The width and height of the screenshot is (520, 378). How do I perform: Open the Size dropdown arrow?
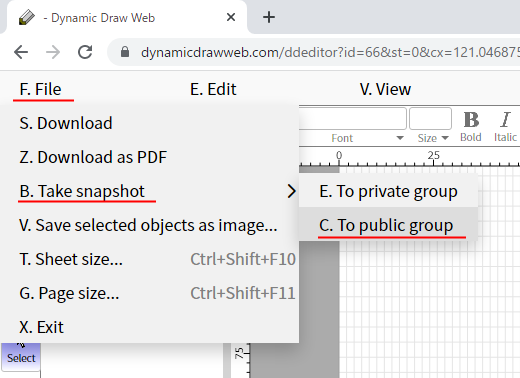[445, 138]
